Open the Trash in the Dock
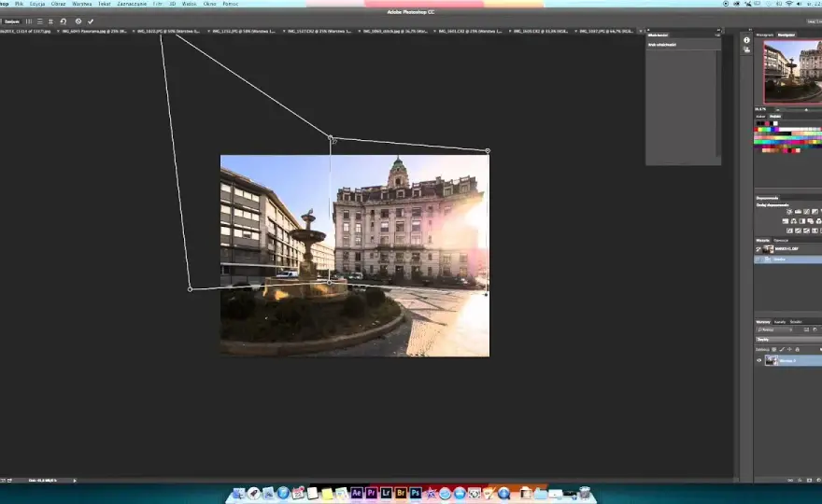The width and height of the screenshot is (822, 504). click(585, 493)
